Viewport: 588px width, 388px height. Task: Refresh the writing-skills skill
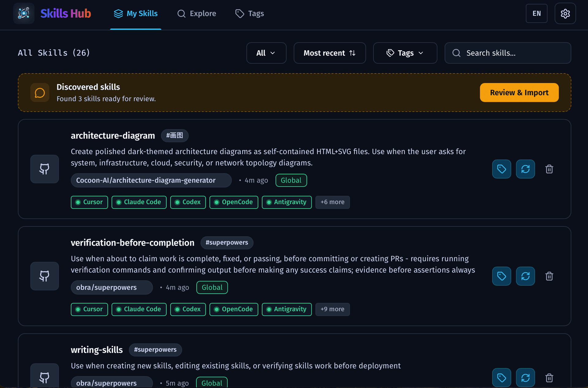(x=526, y=378)
